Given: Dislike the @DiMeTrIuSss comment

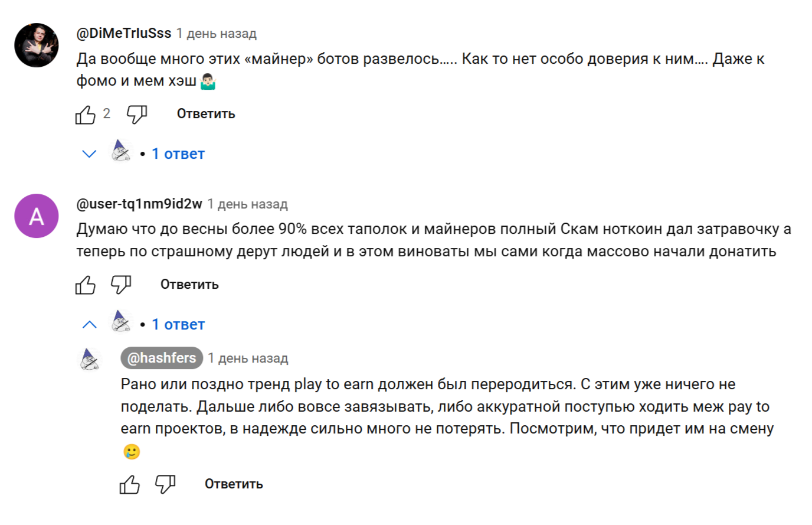Looking at the screenshot, I should [x=137, y=115].
